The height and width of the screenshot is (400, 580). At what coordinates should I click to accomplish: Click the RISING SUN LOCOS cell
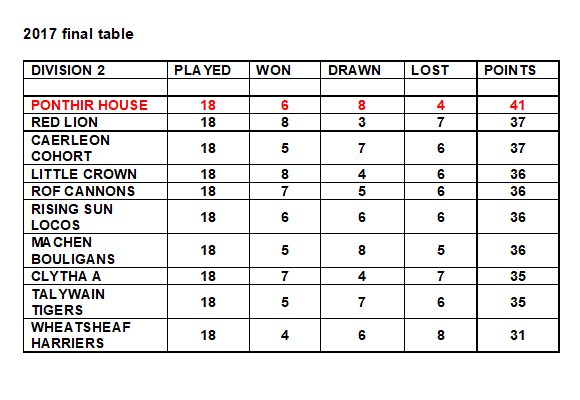click(95, 217)
